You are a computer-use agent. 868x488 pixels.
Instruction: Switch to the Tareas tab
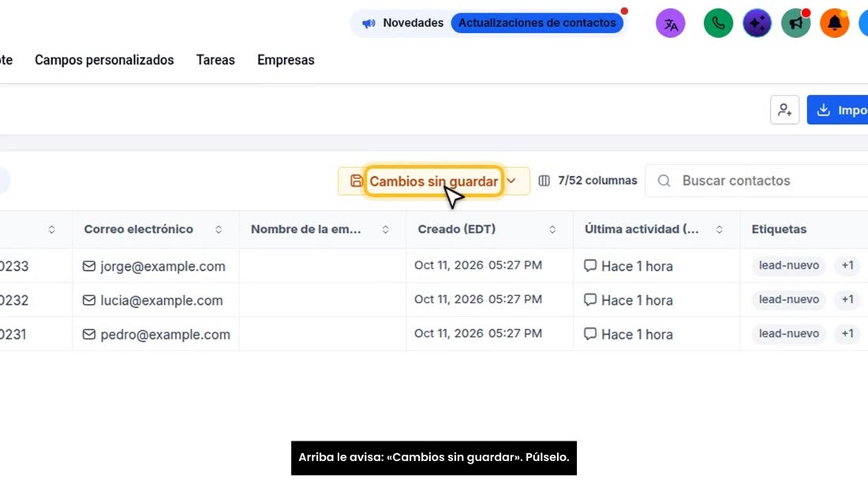[x=215, y=60]
